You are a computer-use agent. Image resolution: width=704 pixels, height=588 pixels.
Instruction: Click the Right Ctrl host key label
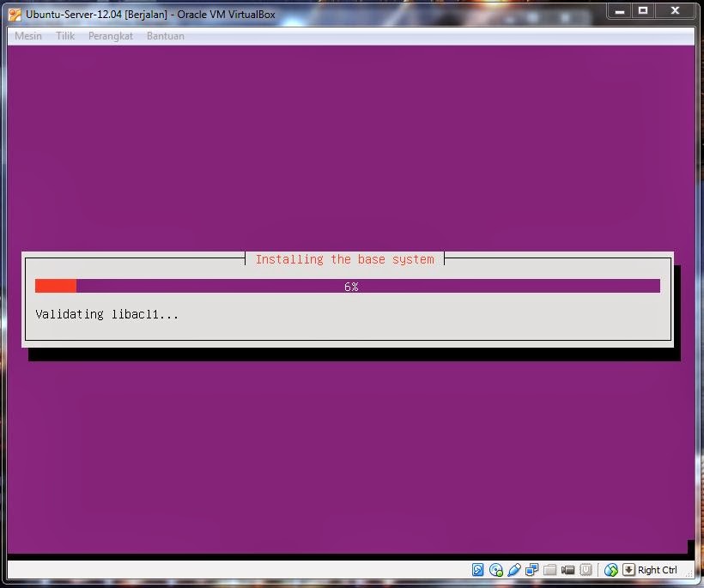click(x=658, y=570)
